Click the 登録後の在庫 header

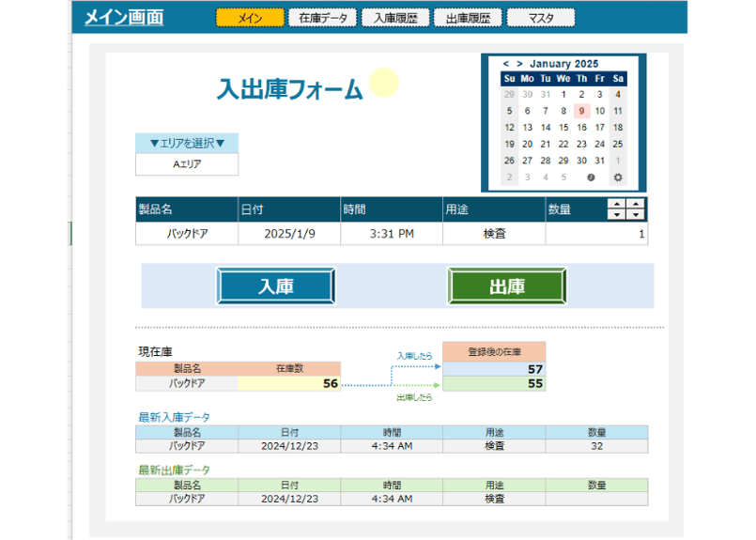click(x=494, y=352)
